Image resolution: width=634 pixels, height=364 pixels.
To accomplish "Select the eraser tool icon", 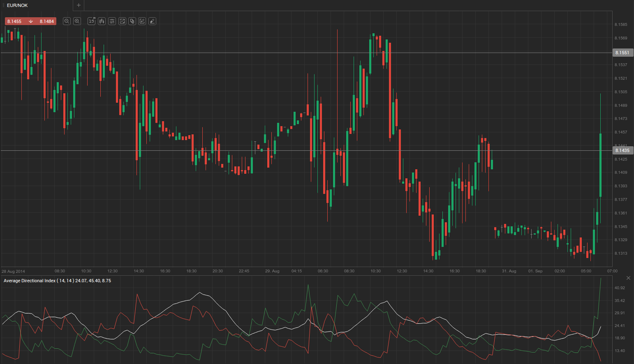I will (152, 21).
